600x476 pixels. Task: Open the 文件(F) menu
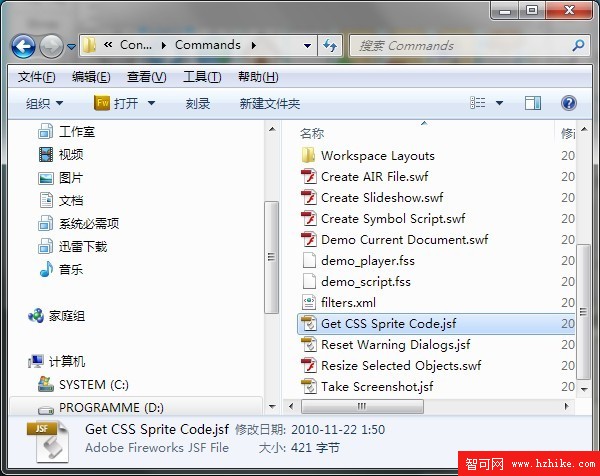pos(36,77)
